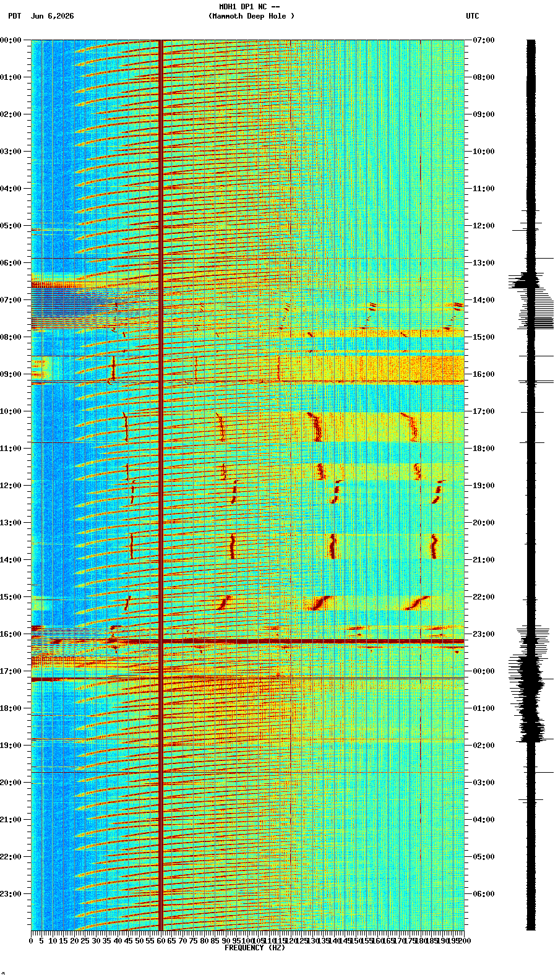Click the 'FREQUENCY (HZ)' axis label
The width and height of the screenshot is (558, 980).
coord(255,948)
